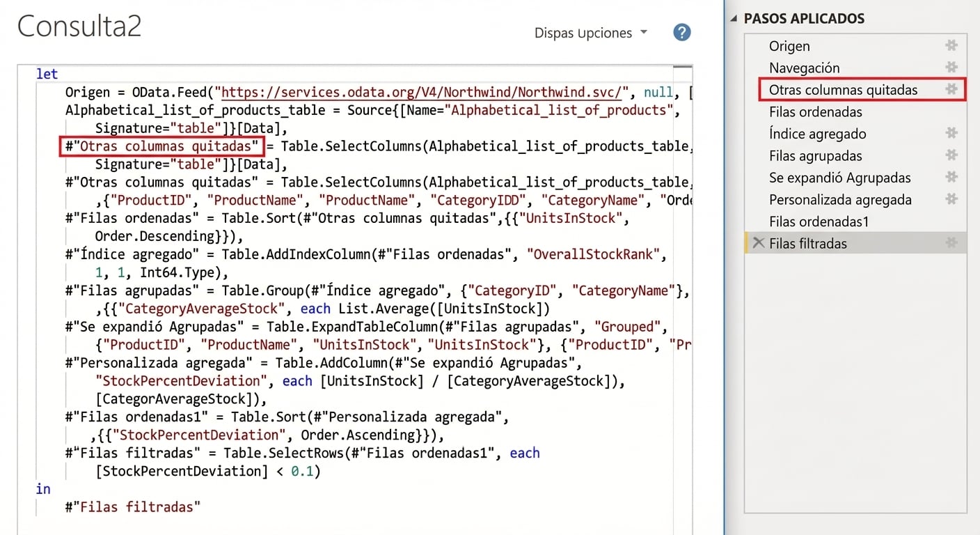Click the 'let' keyword in the editor
Image resolution: width=980 pixels, height=535 pixels.
coord(47,74)
